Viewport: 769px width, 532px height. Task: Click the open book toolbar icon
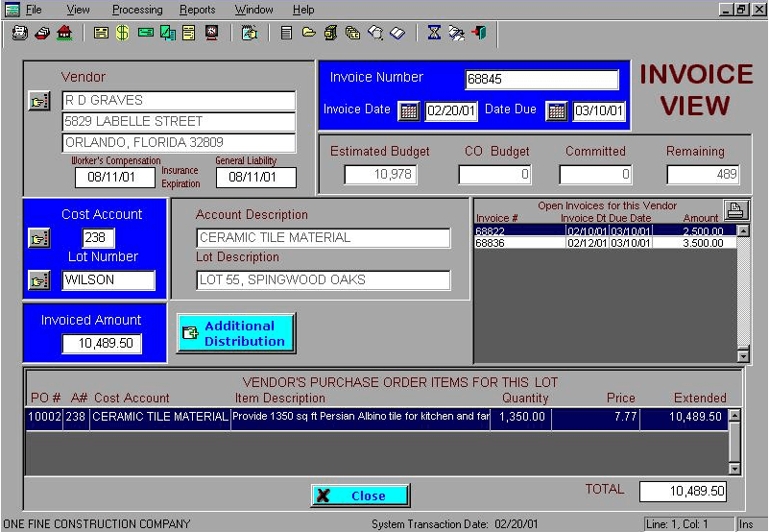pos(397,33)
